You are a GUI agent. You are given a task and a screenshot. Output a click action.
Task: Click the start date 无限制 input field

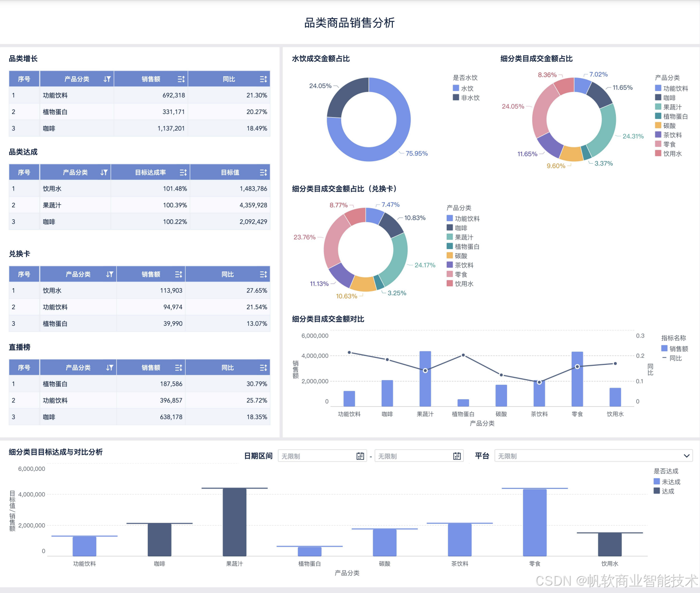click(322, 456)
